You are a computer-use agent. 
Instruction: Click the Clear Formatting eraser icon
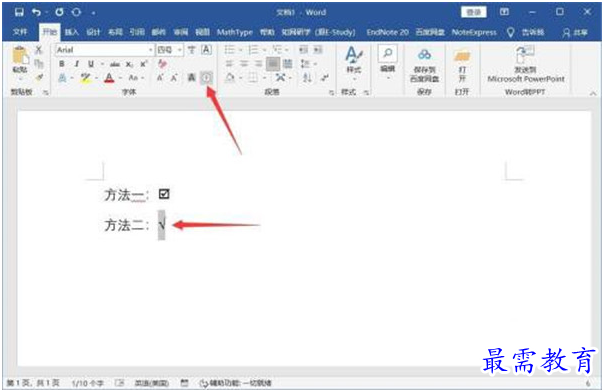tap(163, 64)
